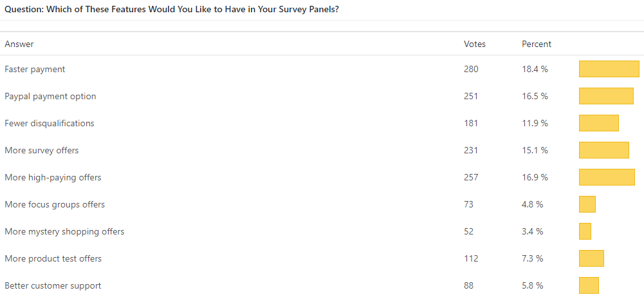Click the 112 votes count
This screenshot has width=644, height=306.
click(471, 258)
